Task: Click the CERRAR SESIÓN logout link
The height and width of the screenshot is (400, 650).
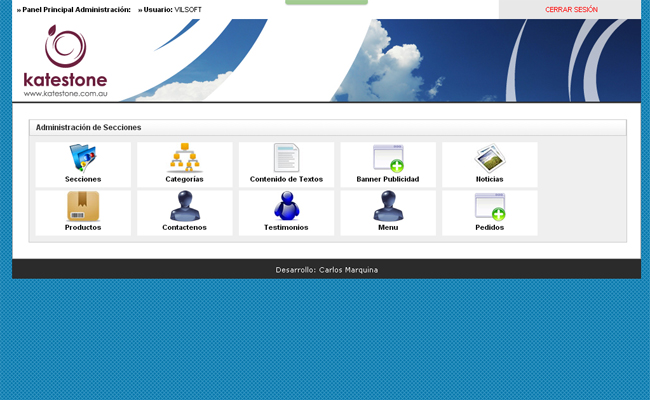Action: click(571, 9)
